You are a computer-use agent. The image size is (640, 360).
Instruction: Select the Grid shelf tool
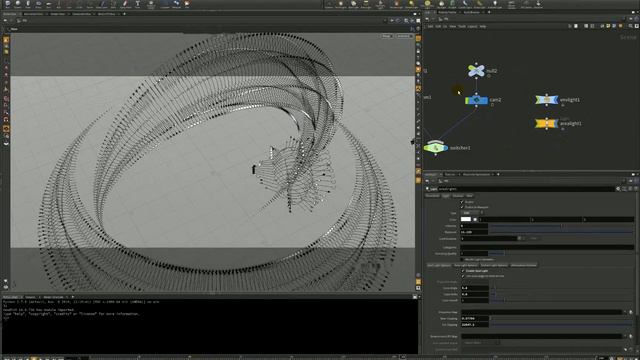[48, 4]
